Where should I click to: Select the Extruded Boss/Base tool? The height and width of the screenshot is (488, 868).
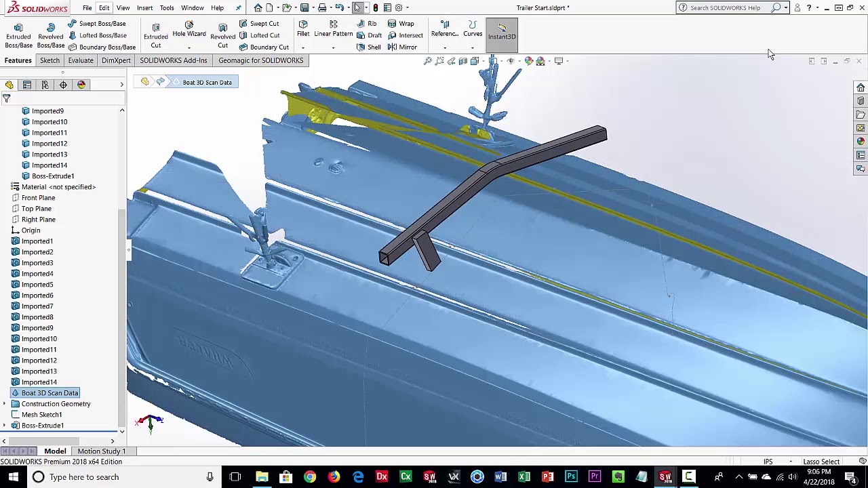point(18,35)
